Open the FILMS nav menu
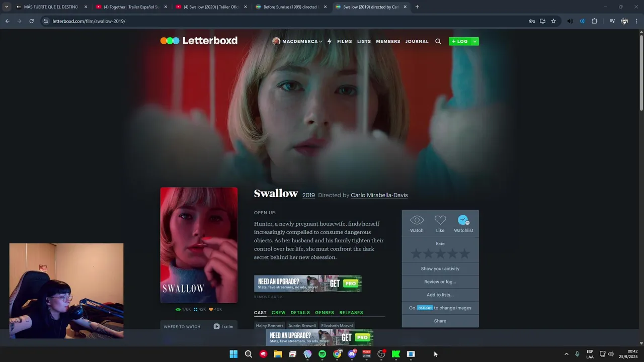 pos(345,41)
